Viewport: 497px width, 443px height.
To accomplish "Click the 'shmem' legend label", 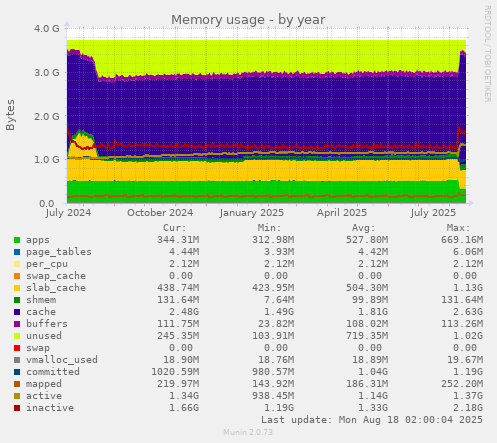I will pos(41,300).
